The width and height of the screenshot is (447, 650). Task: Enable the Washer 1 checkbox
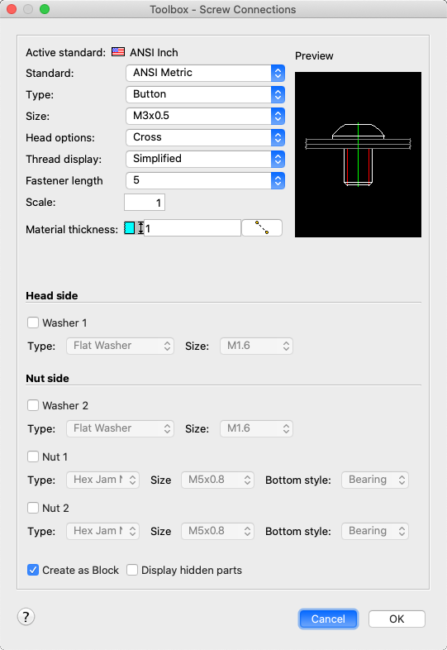(33, 323)
